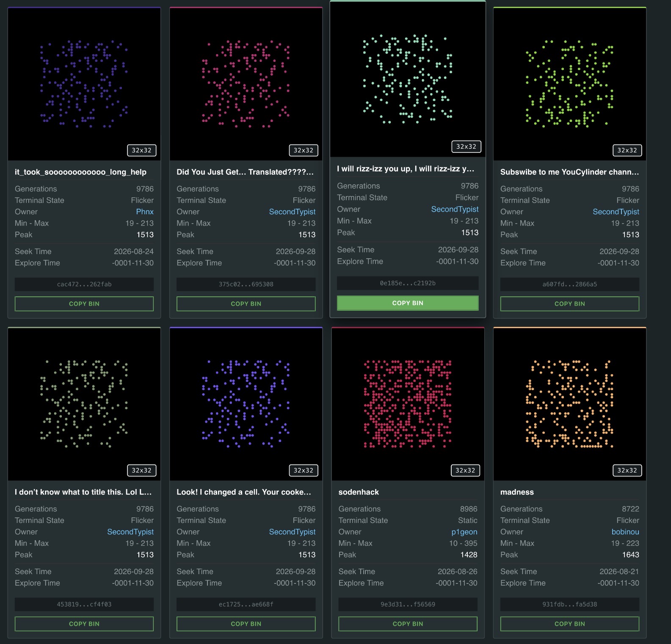Open the dense red sodenhack pattern thumbnail
The image size is (671, 644).
coord(408,404)
